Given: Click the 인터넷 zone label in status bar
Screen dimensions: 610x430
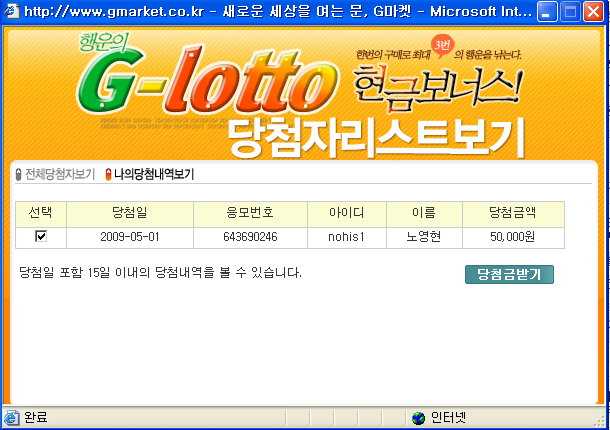Looking at the screenshot, I should 448,418.
